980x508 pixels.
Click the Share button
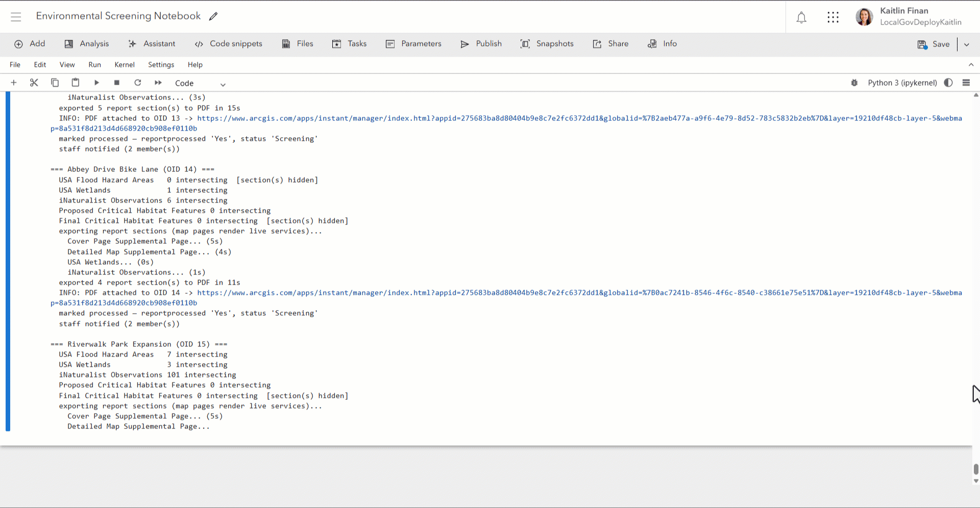610,44
